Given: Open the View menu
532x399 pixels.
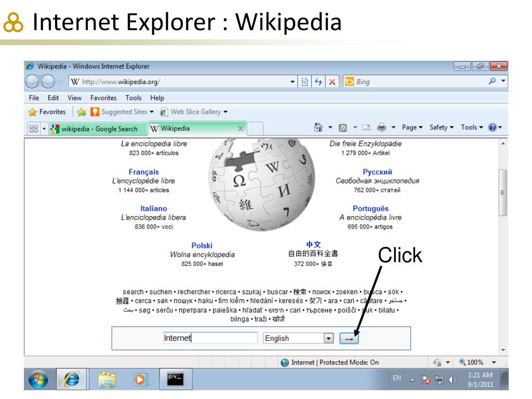Looking at the screenshot, I should [75, 98].
